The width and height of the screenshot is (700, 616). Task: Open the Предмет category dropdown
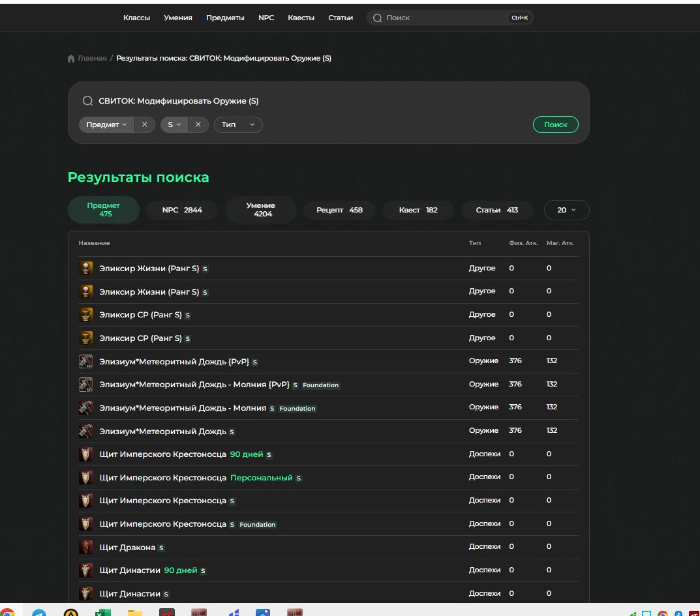click(107, 125)
